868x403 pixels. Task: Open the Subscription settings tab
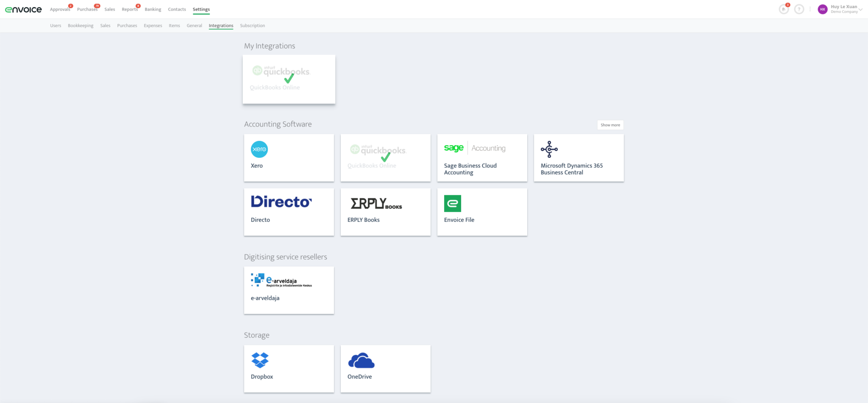(x=252, y=25)
